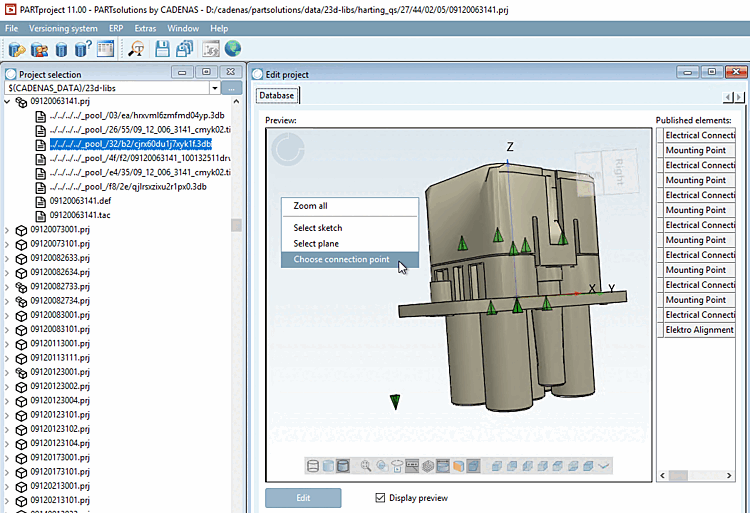Click the zoom magnifier icon in preview toolbar

click(x=367, y=466)
